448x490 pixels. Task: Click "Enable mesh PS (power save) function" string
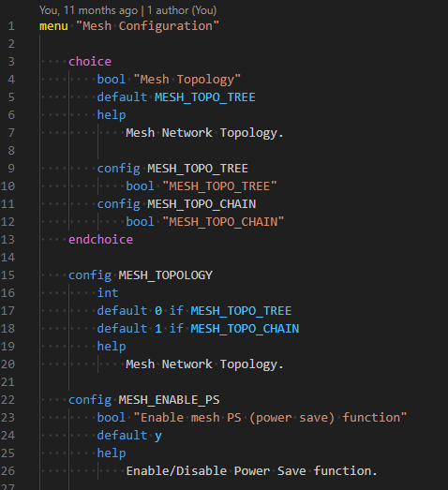(270, 418)
